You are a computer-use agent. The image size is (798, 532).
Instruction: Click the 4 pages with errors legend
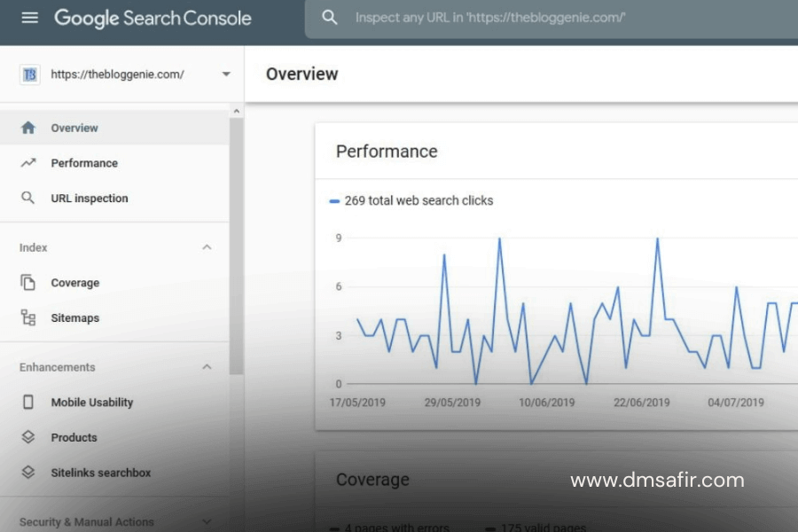coord(397,528)
